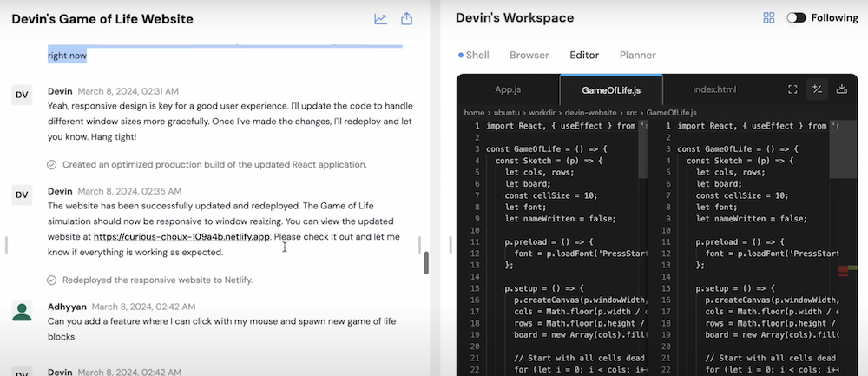
Task: Click Adhyyan's green user avatar
Action: 23,311
